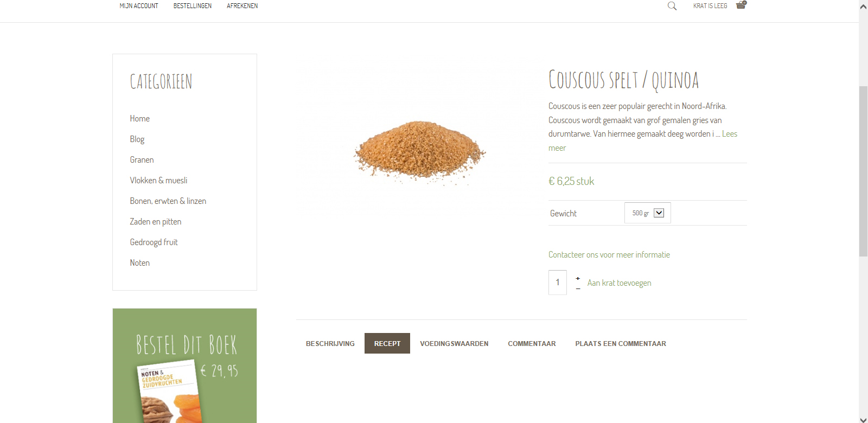Select the Recept tab
Viewport: 868px width, 423px height.
tap(387, 344)
